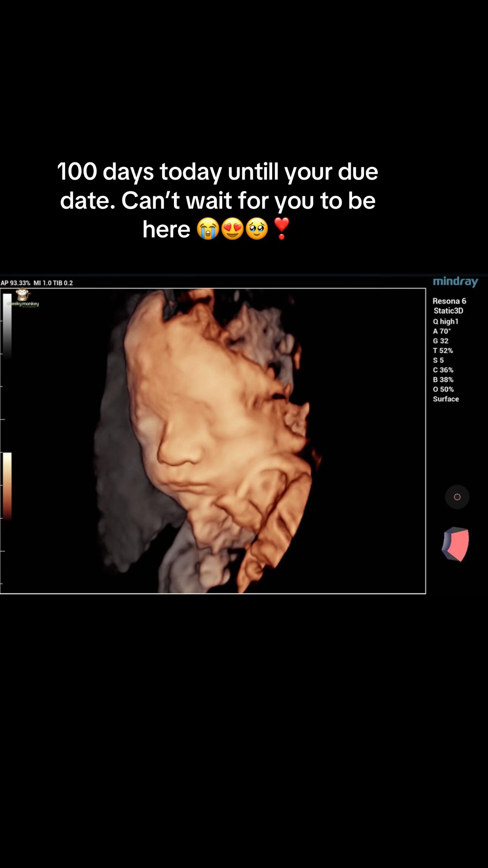Viewport: 488px width, 868px height.
Task: Click the 'Q high1' quality value
Action: click(x=446, y=322)
